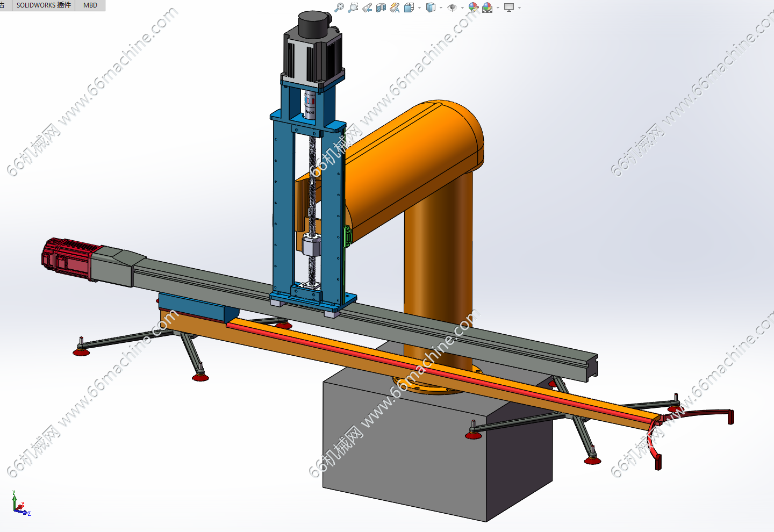Switch to the SOLIDWORKS 插件 tab
The width and height of the screenshot is (774, 532).
(x=44, y=5)
